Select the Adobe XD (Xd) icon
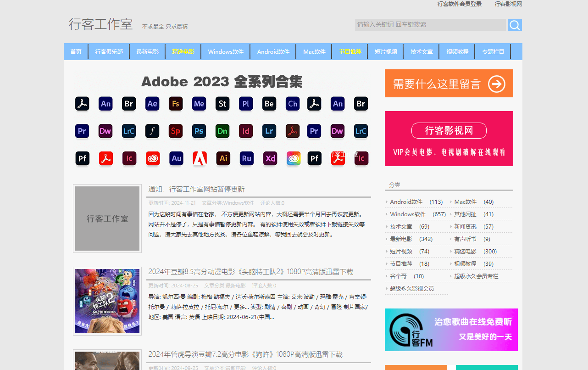The width and height of the screenshot is (588, 370). pyautogui.click(x=270, y=158)
